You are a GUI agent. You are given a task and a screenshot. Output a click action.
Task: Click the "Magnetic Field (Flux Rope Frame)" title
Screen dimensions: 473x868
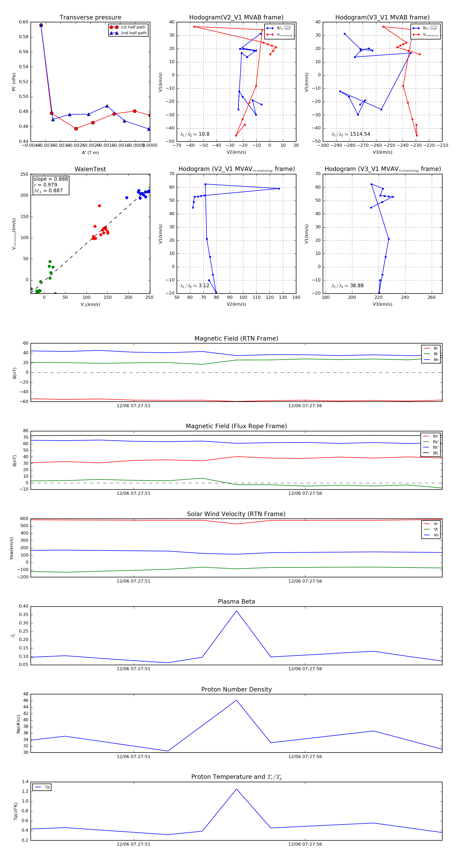point(236,426)
